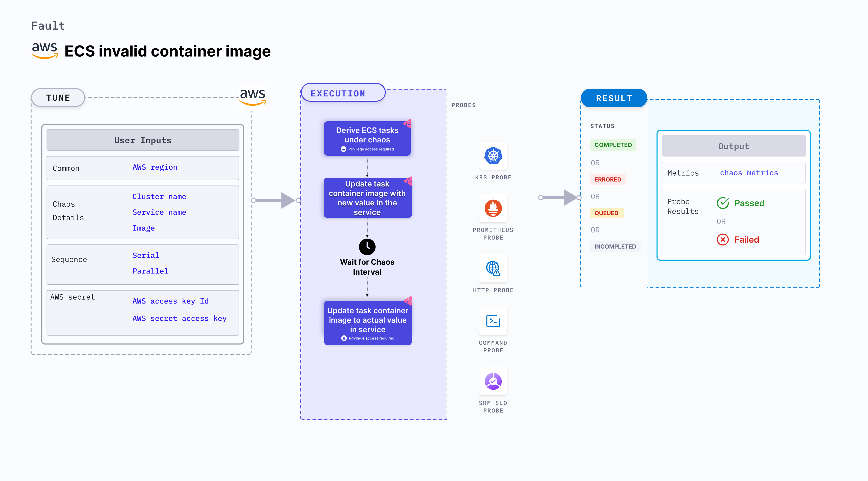Click the AWS region link
Screen dimensions: 868x481
point(155,167)
